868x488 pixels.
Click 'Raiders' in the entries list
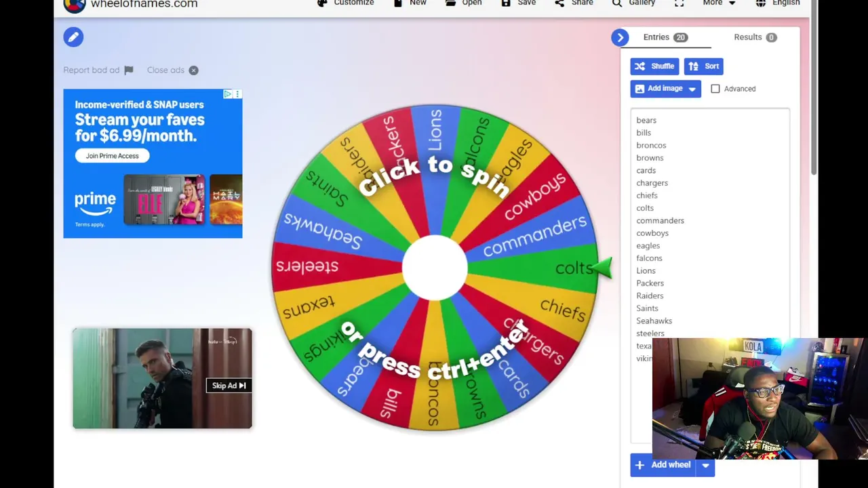coord(650,296)
